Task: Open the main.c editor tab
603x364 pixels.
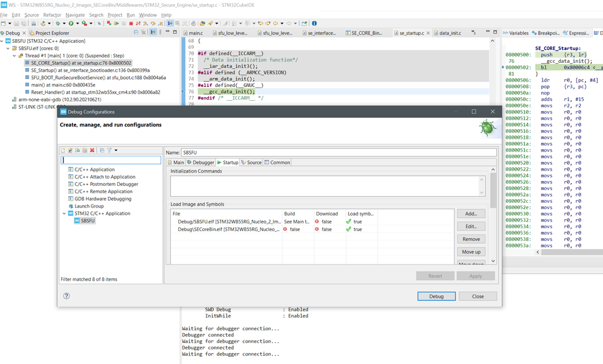Action: 193,33
